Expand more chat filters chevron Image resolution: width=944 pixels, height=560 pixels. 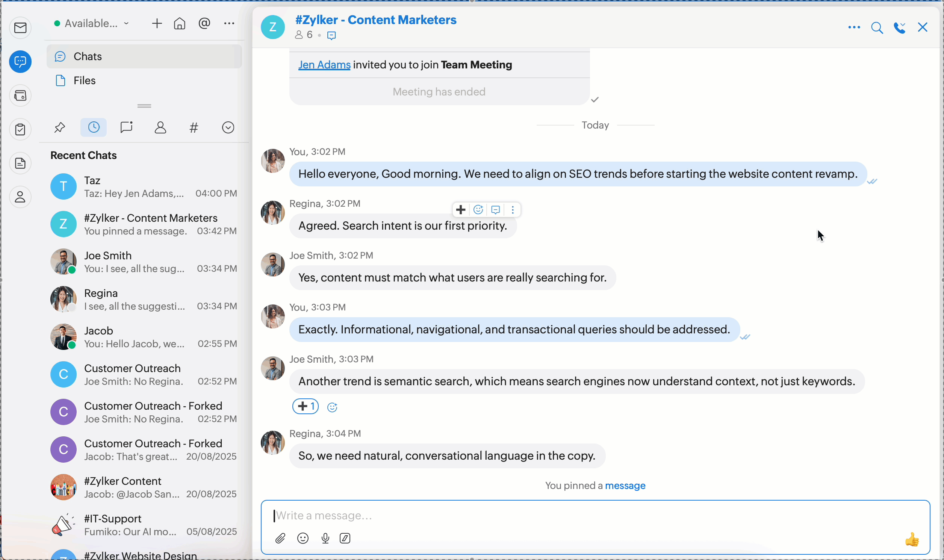tap(228, 127)
